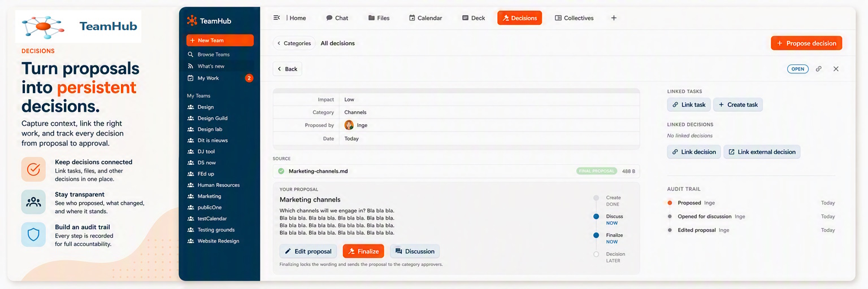
Task: Click the Impact value Low
Action: point(349,99)
